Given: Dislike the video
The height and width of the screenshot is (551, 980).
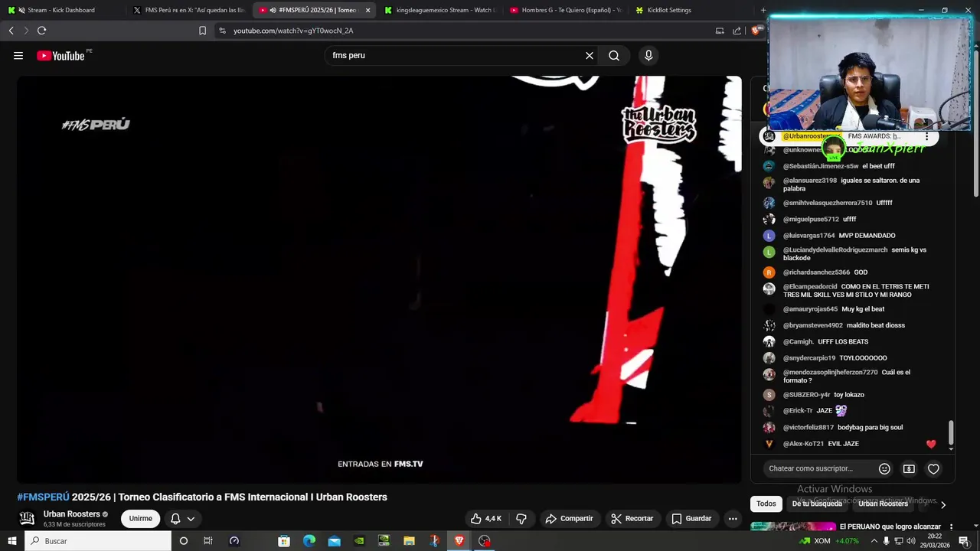Looking at the screenshot, I should pyautogui.click(x=521, y=518).
